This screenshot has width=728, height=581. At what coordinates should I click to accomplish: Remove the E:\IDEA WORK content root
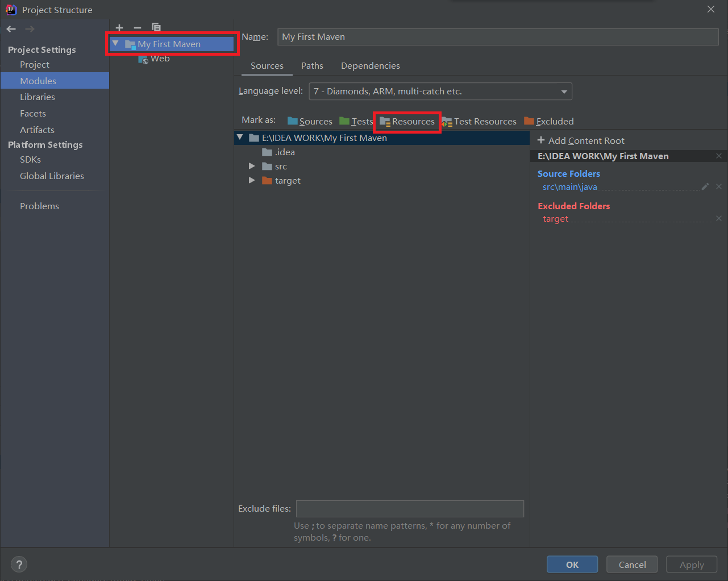(x=719, y=156)
